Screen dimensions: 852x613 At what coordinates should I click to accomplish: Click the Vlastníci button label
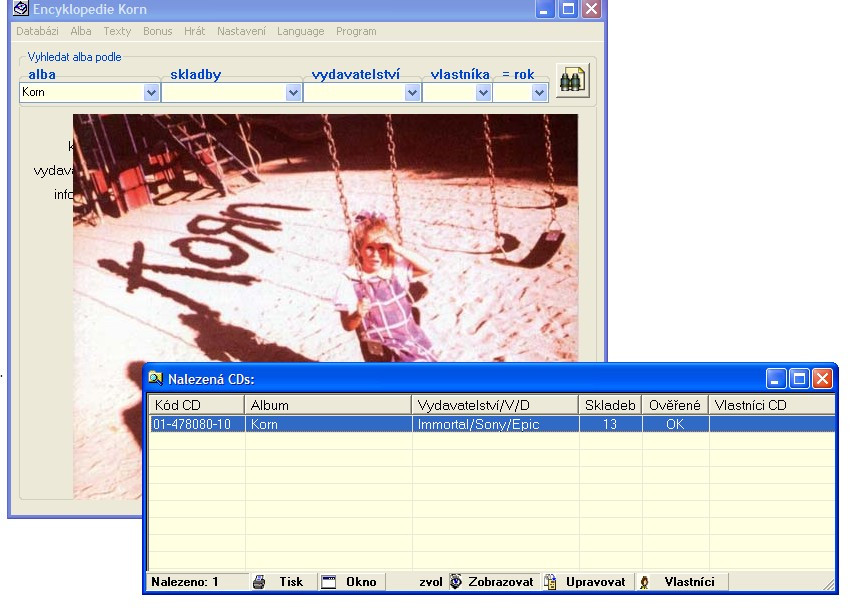coord(689,581)
